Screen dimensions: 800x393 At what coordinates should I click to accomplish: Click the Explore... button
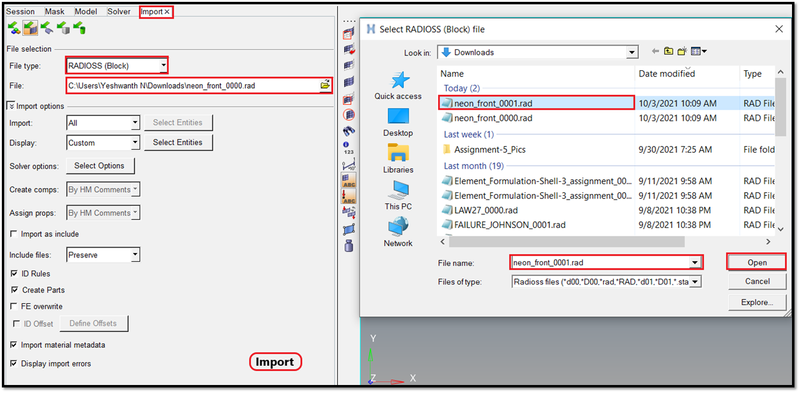point(757,303)
